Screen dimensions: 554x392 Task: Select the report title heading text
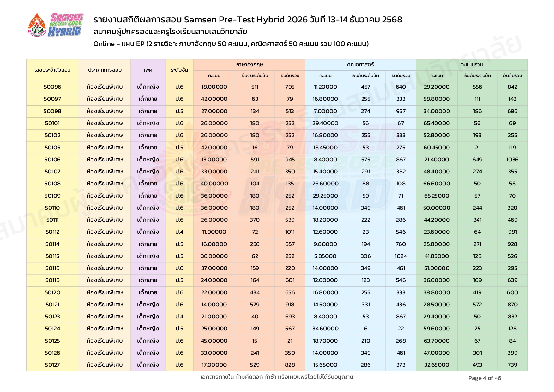pos(248,20)
